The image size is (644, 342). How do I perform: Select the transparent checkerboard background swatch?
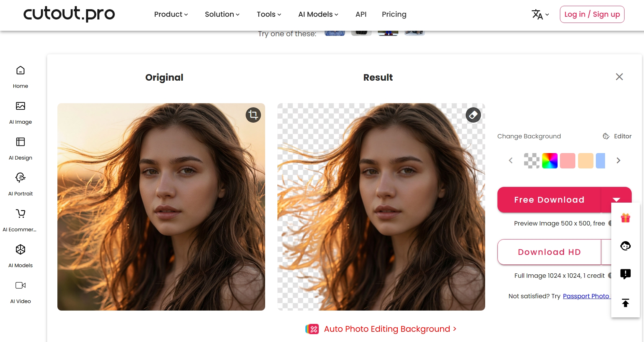click(x=532, y=161)
